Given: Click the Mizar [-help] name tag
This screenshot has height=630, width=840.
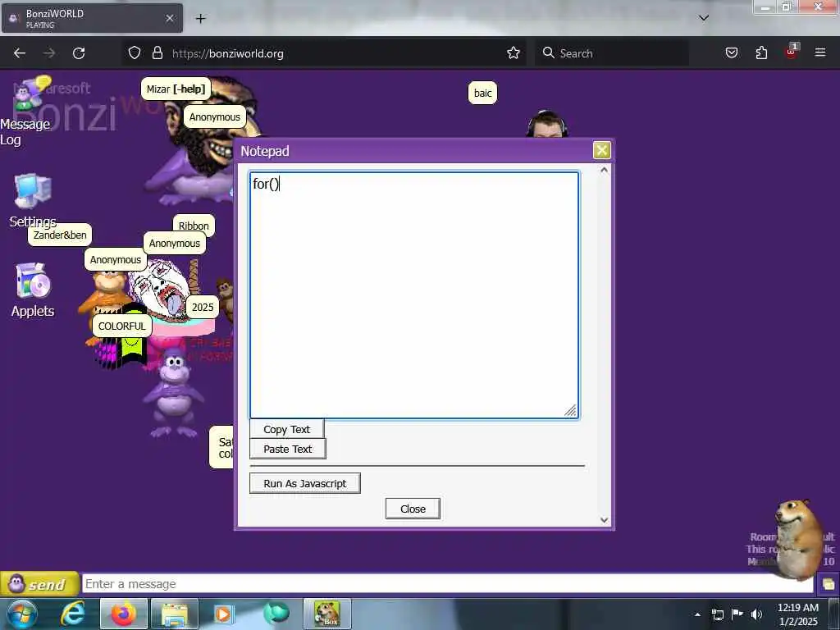Looking at the screenshot, I should click(176, 89).
